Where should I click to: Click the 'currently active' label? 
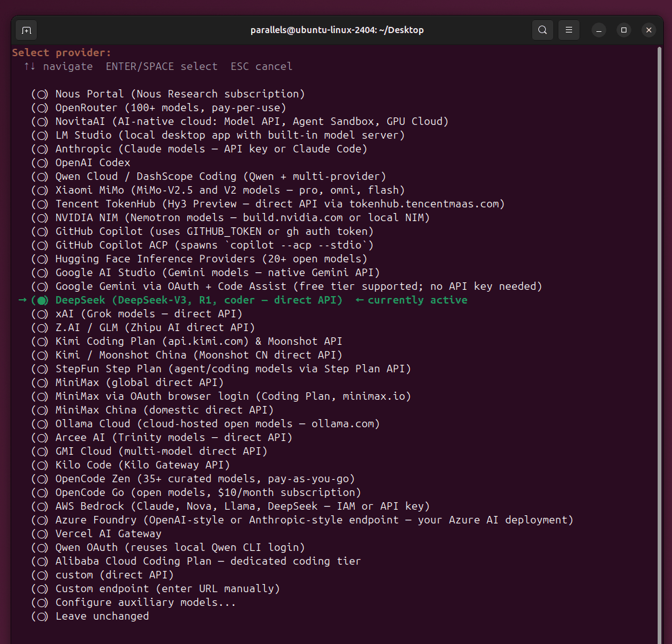(x=417, y=300)
